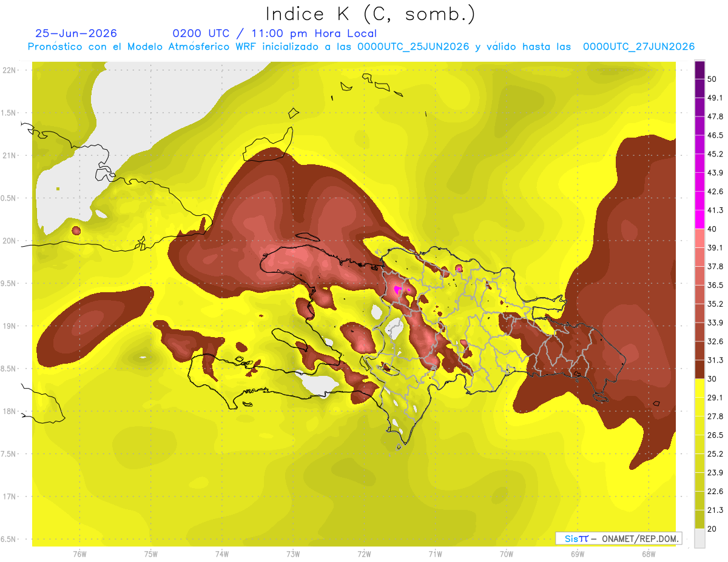The width and height of the screenshot is (728, 562).
Task: Click the colorbar value "33.9"
Action: click(x=715, y=323)
